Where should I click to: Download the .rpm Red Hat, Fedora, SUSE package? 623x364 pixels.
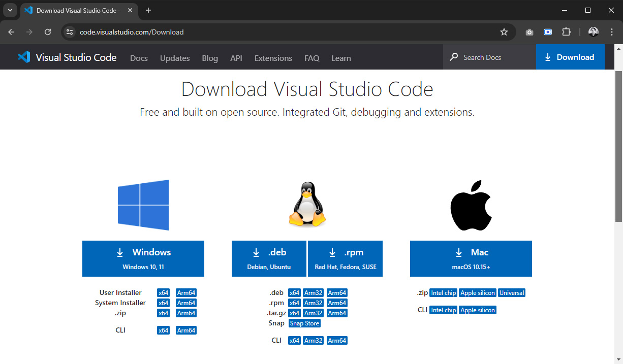point(346,258)
